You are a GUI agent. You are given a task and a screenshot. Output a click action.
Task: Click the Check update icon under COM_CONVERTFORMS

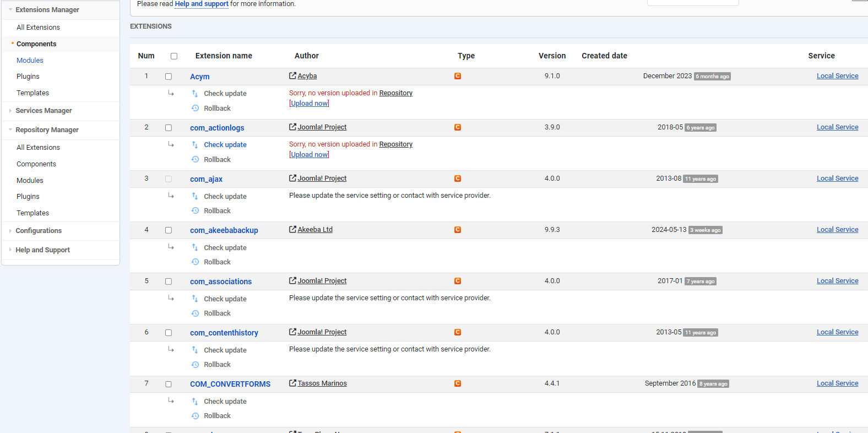195,402
